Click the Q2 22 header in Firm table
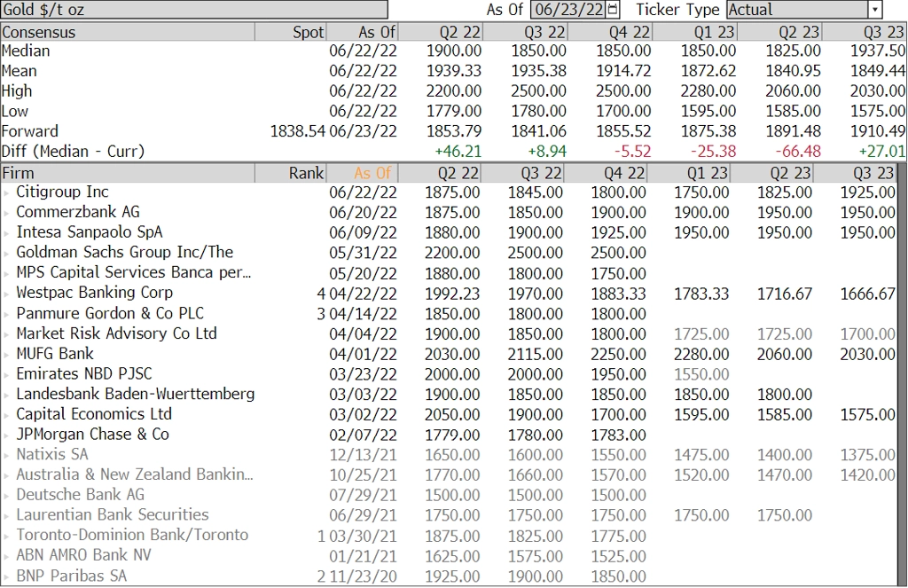The height and width of the screenshot is (588, 908). [x=440, y=173]
